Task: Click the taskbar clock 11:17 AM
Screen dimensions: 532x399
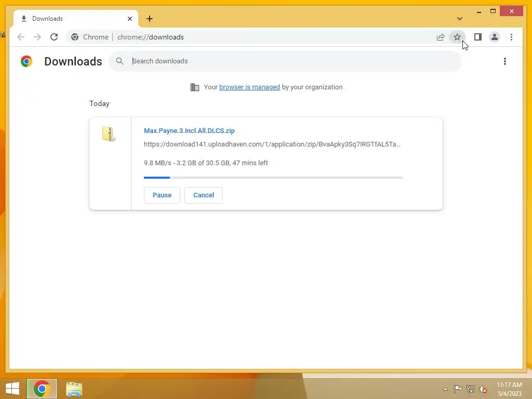Action: point(509,385)
